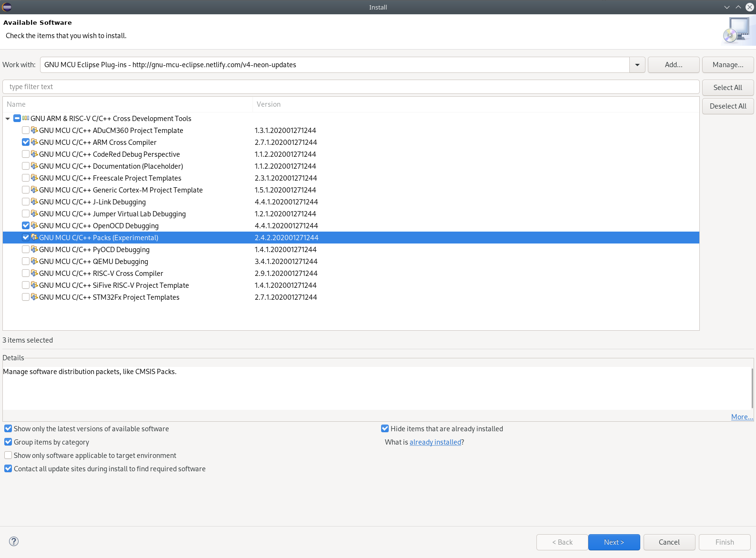Select the Freescale Project Templates row
The image size is (756, 558).
click(x=351, y=178)
